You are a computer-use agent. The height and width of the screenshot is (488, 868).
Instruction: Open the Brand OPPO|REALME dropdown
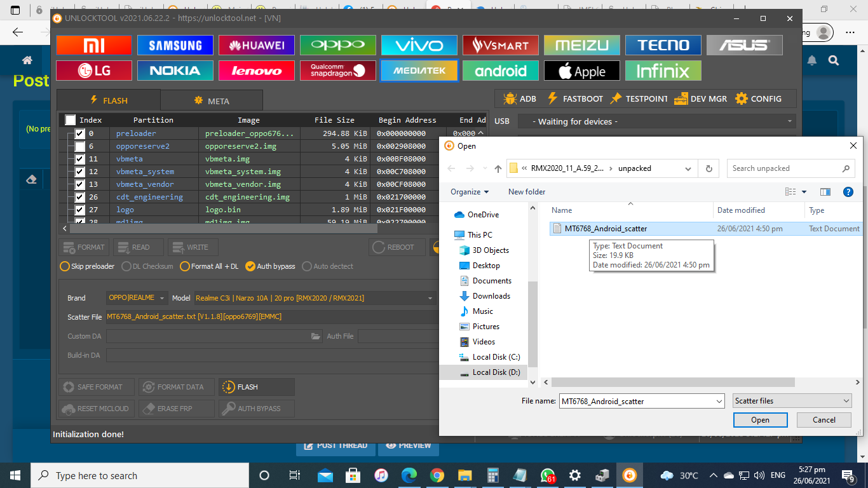137,298
